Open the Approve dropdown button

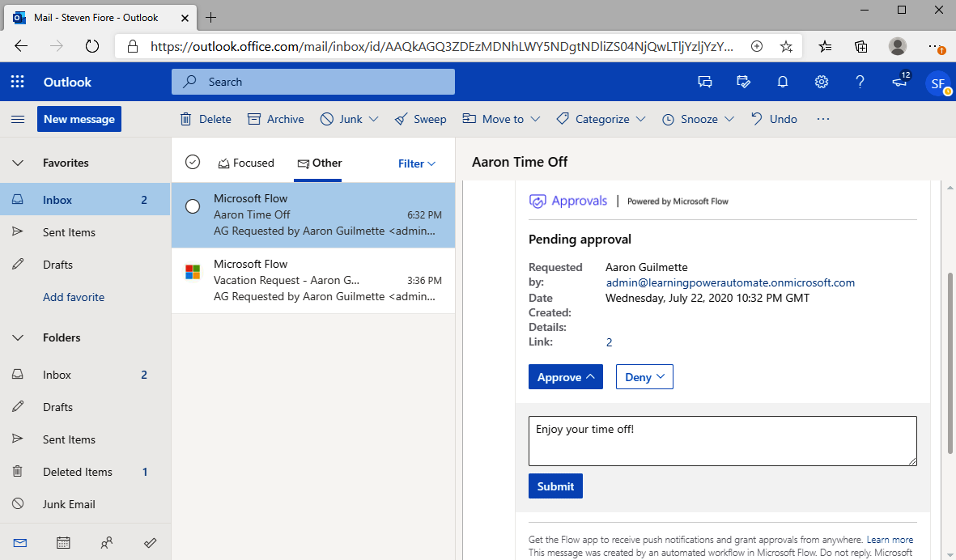pos(566,376)
